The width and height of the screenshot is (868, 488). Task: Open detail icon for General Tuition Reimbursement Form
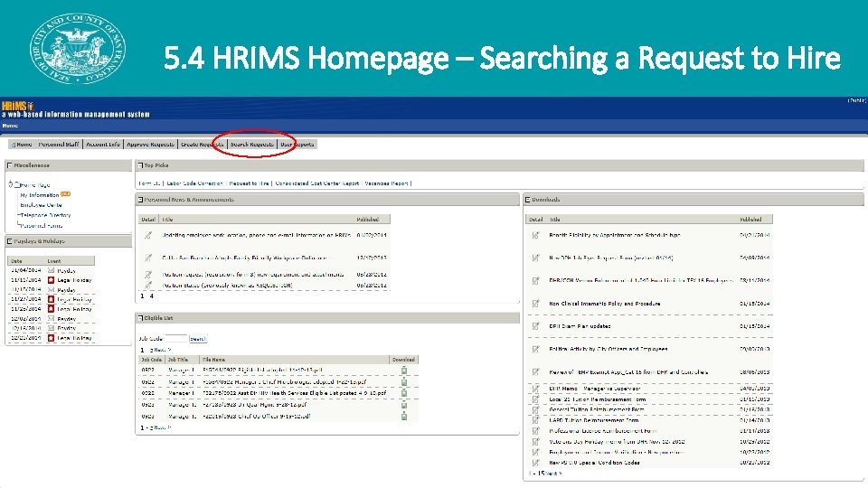click(x=535, y=410)
